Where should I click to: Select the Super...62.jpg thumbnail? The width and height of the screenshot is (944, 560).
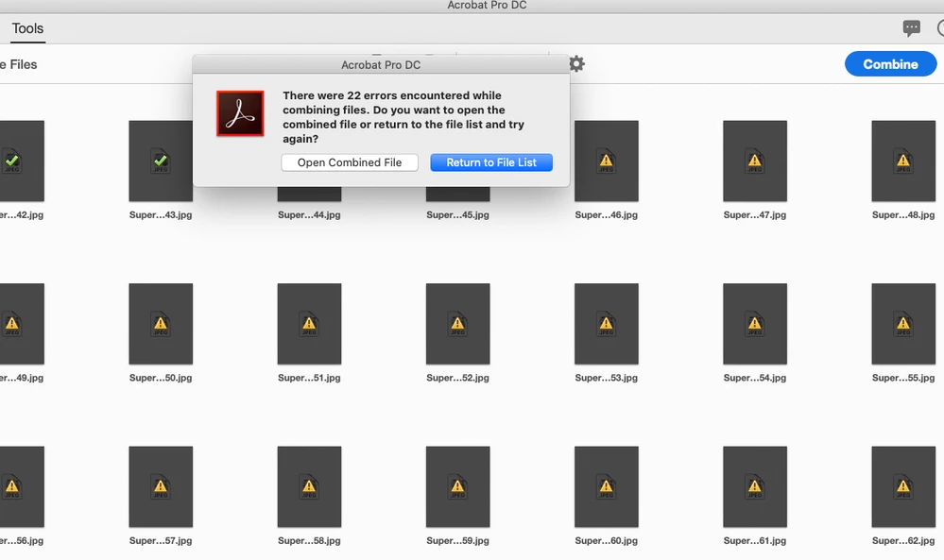[903, 486]
